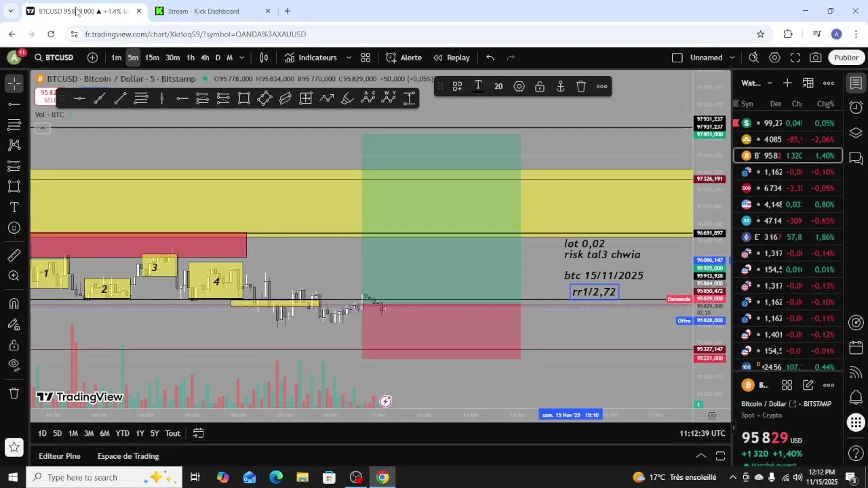Viewport: 868px width, 488px height.
Task: Select the crosshair cursor tool in left sidebar
Action: 14,83
